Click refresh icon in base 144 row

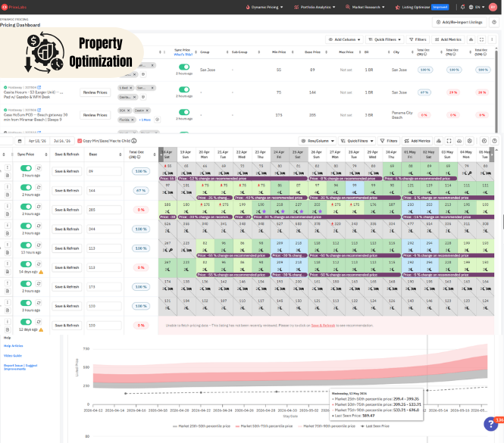(x=39, y=187)
